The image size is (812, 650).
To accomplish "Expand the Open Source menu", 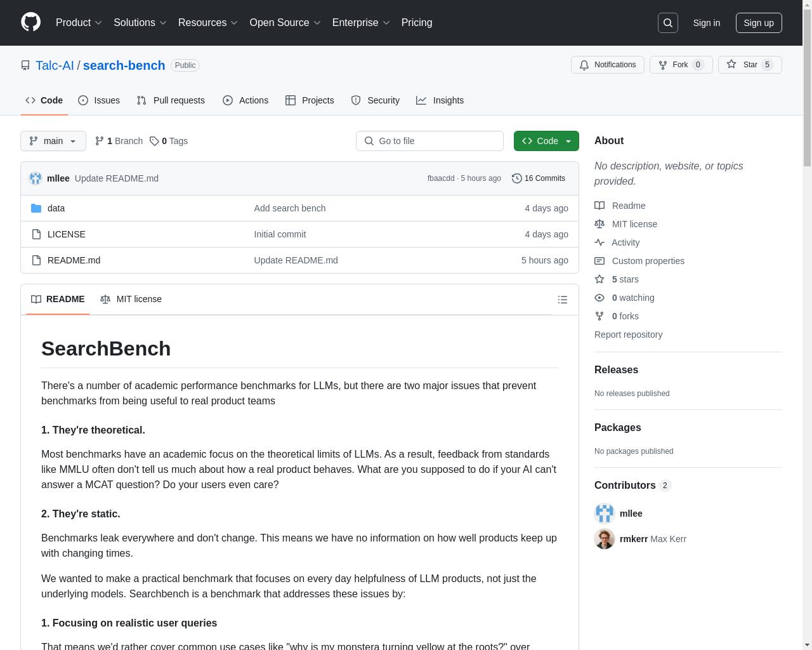I will pyautogui.click(x=285, y=23).
